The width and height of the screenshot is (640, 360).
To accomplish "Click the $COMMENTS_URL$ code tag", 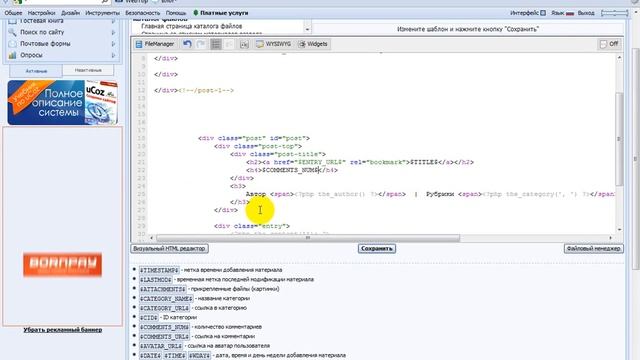I will pyautogui.click(x=164, y=336).
